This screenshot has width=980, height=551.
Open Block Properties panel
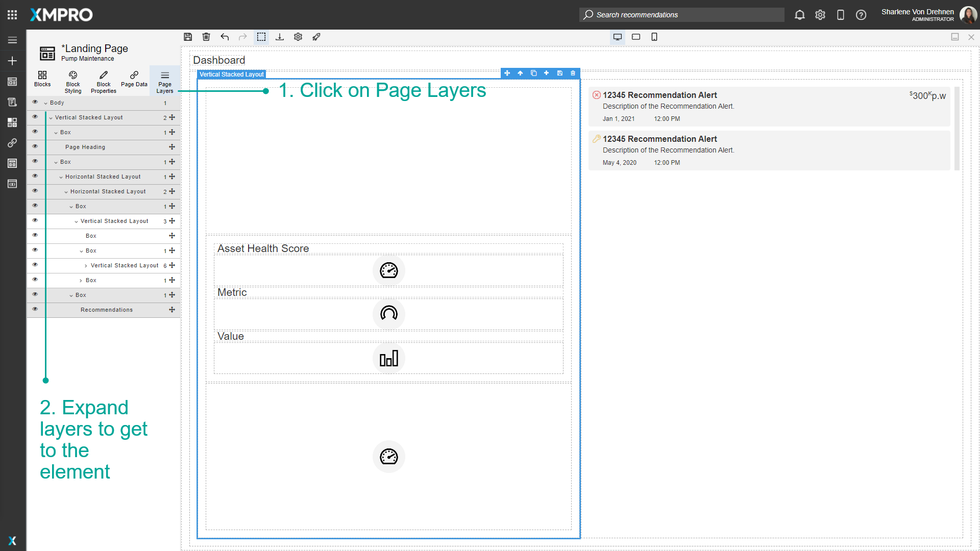[103, 81]
